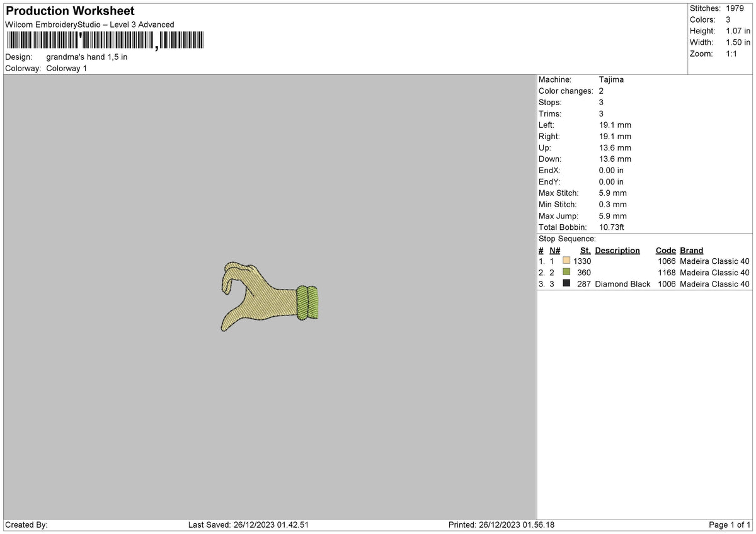Click the 'EndX:' label
The image size is (756, 534).
click(x=549, y=170)
